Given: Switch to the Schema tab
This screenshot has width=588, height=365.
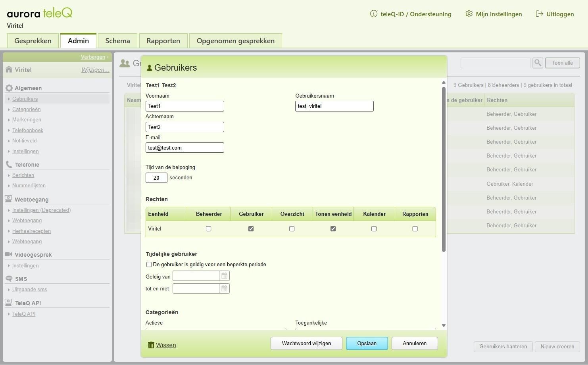Looking at the screenshot, I should pyautogui.click(x=117, y=41).
